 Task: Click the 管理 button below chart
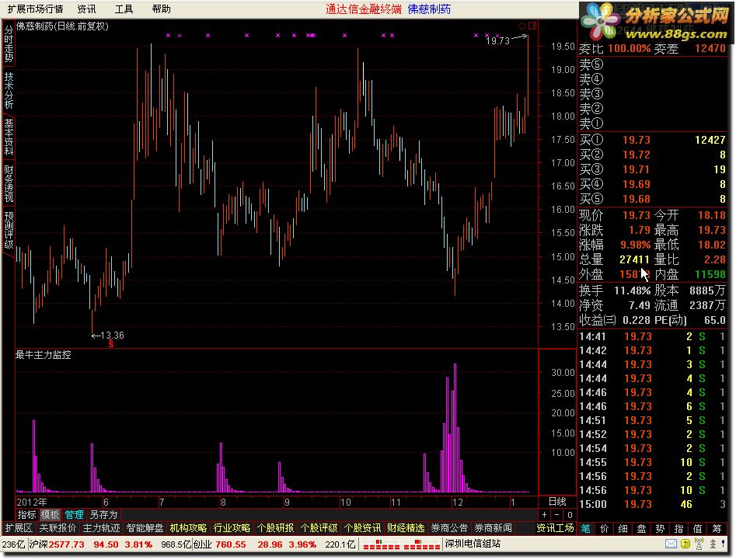tap(74, 514)
